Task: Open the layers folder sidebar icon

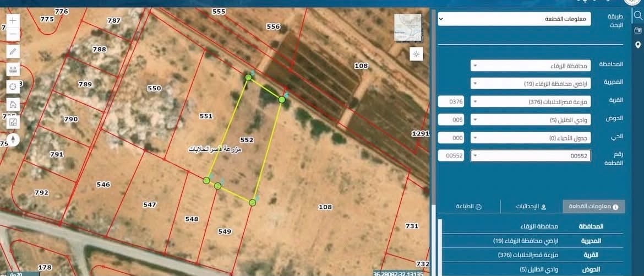Action: click(638, 30)
